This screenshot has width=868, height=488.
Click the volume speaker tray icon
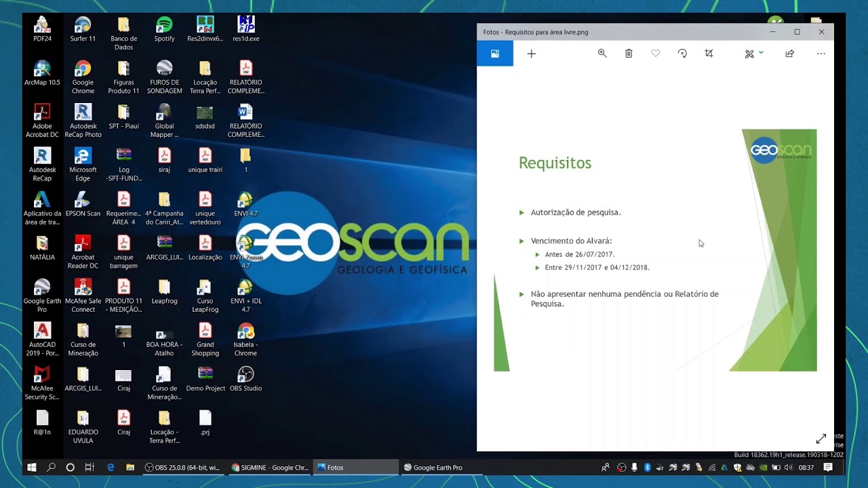[x=788, y=468]
